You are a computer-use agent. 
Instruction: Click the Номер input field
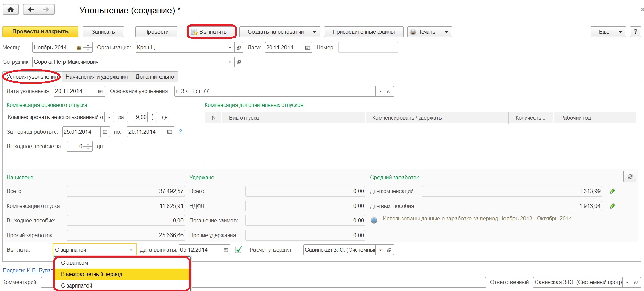click(368, 48)
